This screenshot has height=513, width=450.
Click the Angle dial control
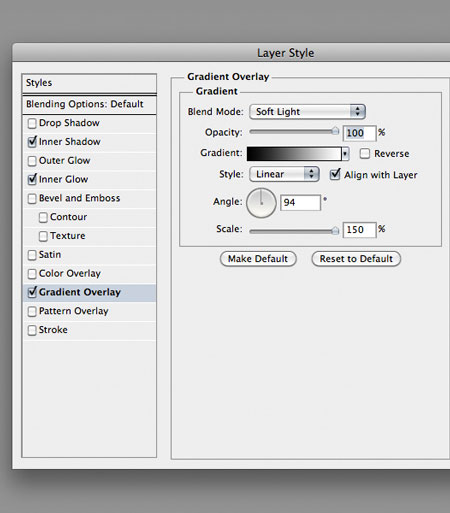[261, 203]
